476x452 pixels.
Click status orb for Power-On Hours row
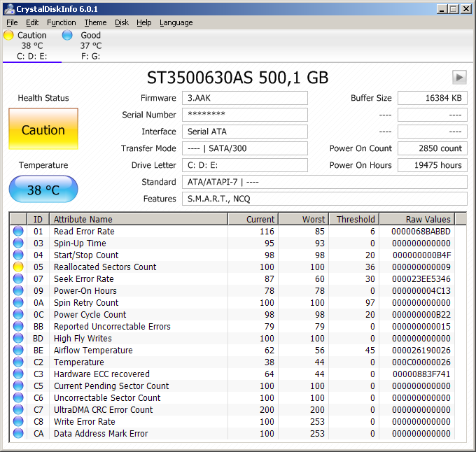[18, 290]
